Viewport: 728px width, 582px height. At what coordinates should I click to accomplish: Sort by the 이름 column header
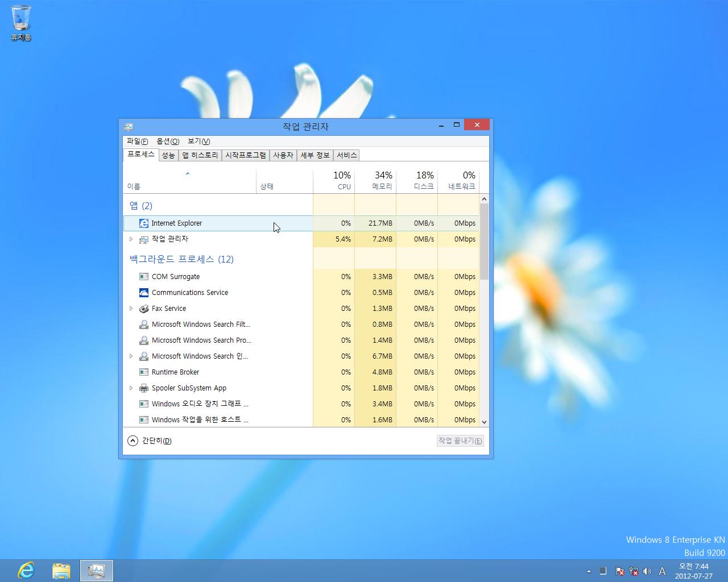(189, 181)
